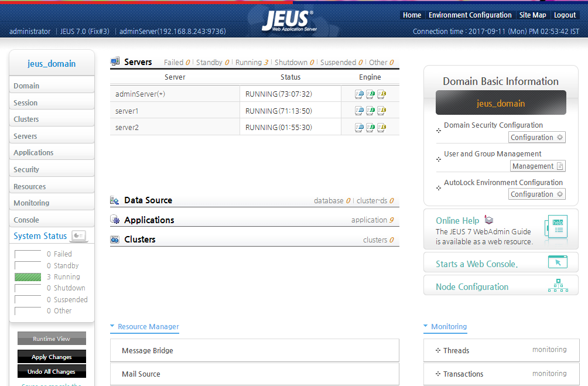Image resolution: width=588 pixels, height=386 pixels.
Task: Click the Data Source section icon
Action: (115, 200)
